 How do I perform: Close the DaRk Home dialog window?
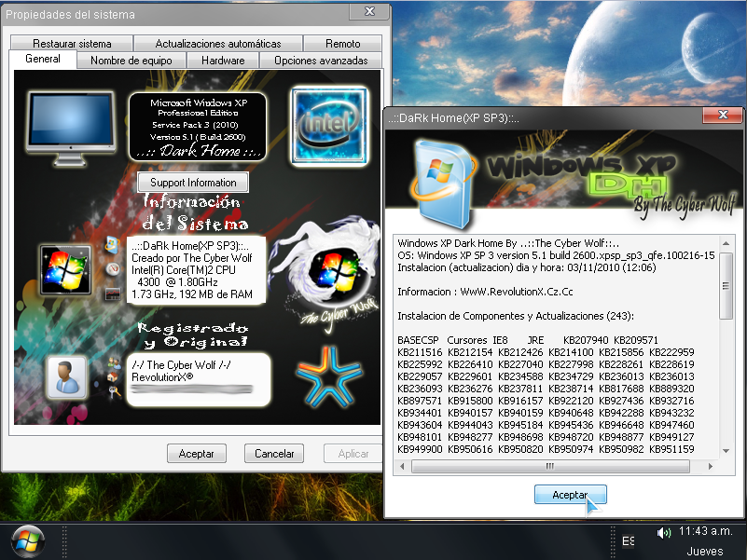pyautogui.click(x=723, y=115)
